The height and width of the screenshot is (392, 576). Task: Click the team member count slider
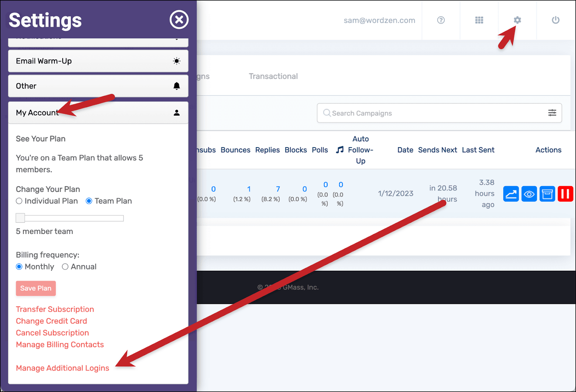click(70, 218)
